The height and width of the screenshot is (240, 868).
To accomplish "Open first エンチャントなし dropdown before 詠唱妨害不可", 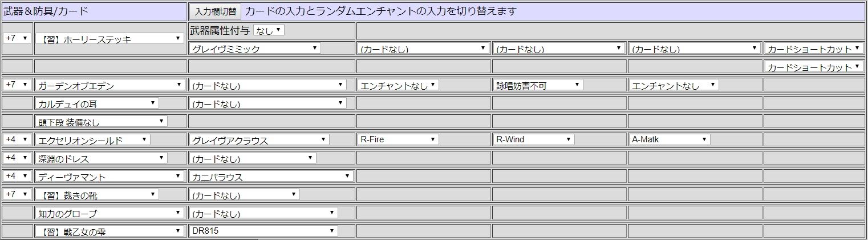I will point(398,85).
